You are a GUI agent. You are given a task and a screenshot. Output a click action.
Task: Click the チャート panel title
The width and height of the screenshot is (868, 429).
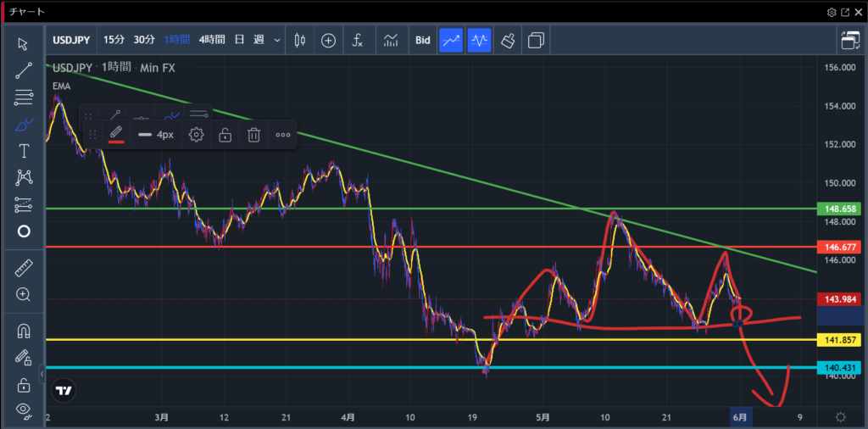tap(26, 12)
